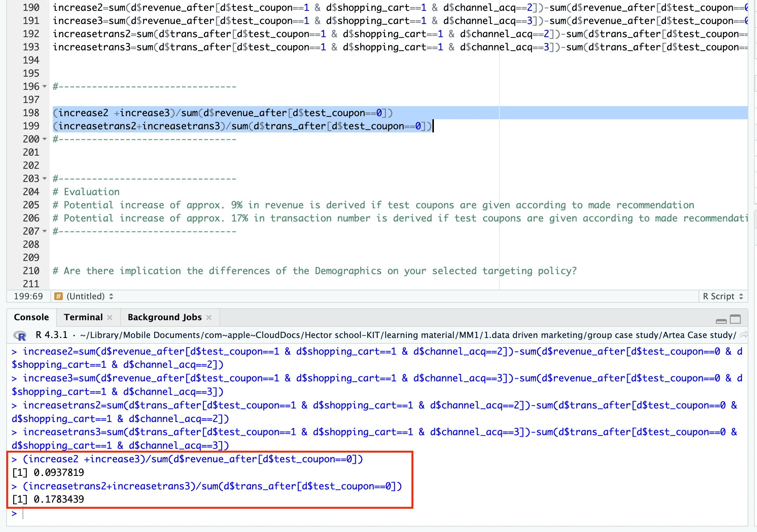The height and width of the screenshot is (532, 757).
Task: Collapse the section fold at line 207
Action: coord(45,232)
